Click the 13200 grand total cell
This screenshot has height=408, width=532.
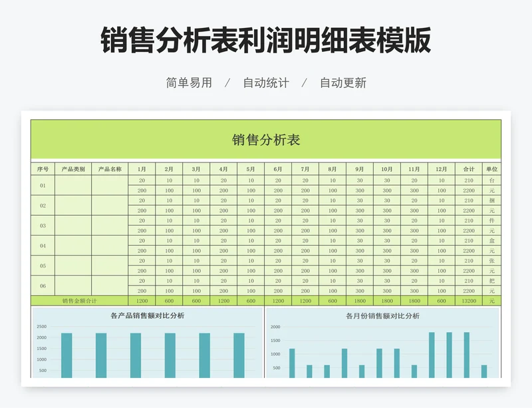coord(469,301)
